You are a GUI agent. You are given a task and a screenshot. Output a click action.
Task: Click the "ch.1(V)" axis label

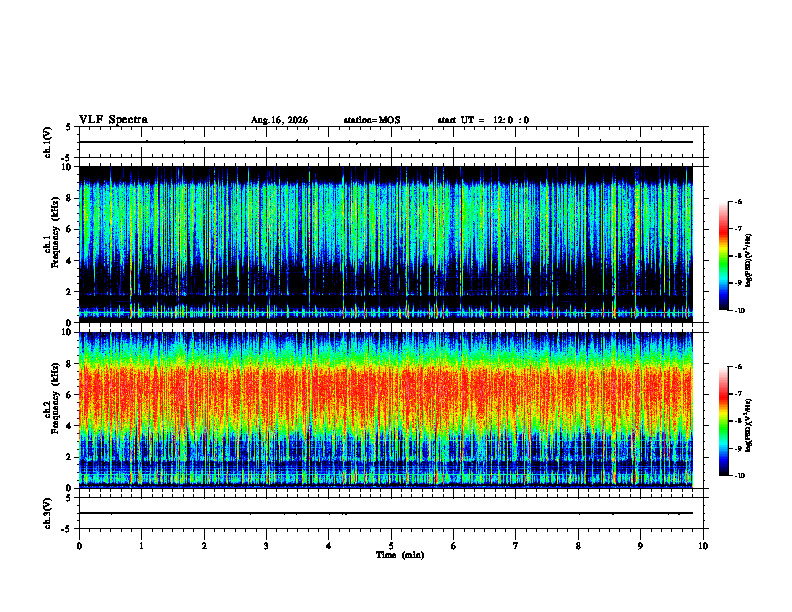pyautogui.click(x=48, y=142)
